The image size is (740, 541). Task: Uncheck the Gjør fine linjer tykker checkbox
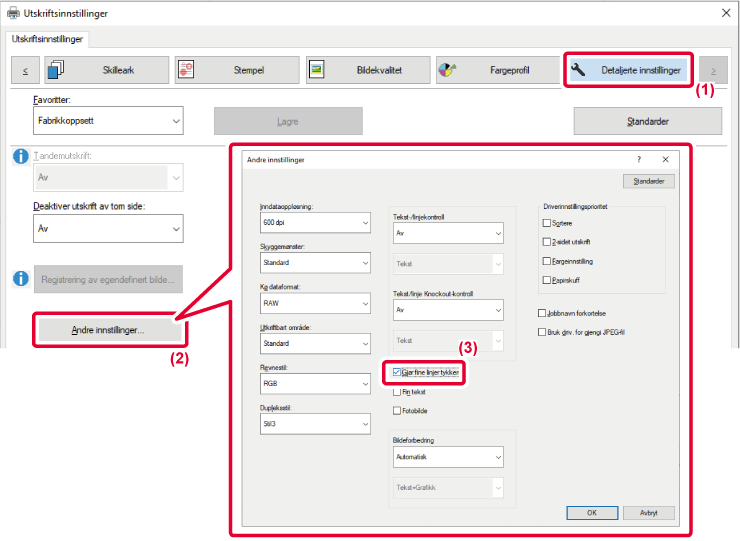(398, 372)
